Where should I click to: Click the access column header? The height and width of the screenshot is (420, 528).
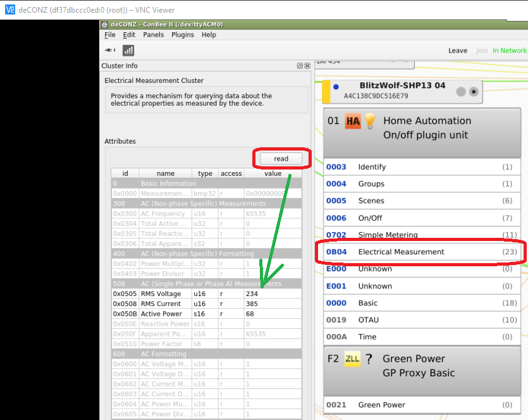pyautogui.click(x=231, y=173)
